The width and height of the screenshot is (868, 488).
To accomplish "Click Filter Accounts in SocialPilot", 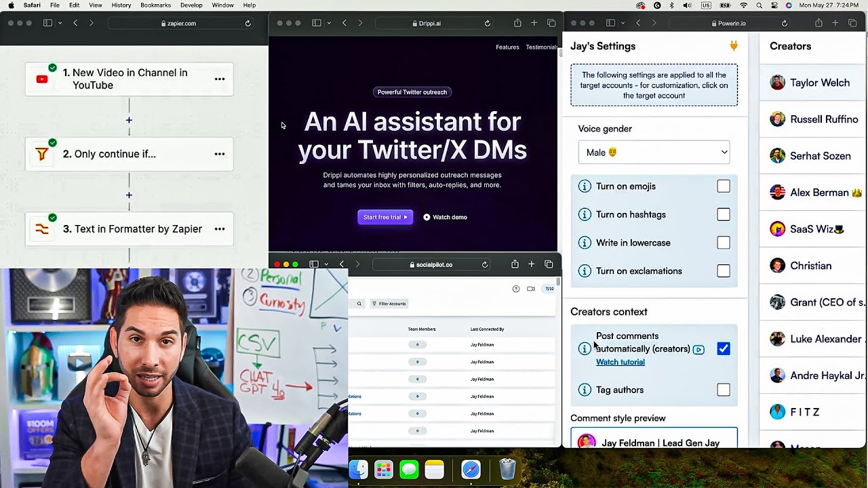I will [389, 304].
